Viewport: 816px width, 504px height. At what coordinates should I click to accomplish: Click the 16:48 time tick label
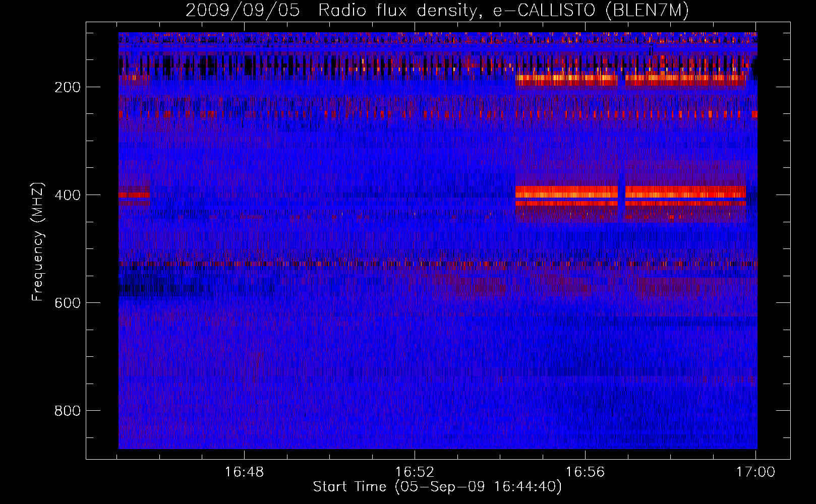pos(244,472)
